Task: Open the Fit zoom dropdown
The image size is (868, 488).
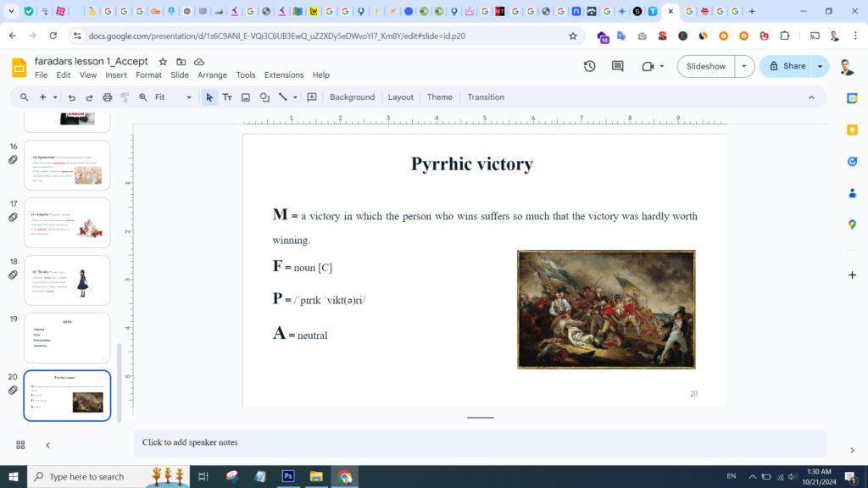Action: pyautogui.click(x=188, y=97)
